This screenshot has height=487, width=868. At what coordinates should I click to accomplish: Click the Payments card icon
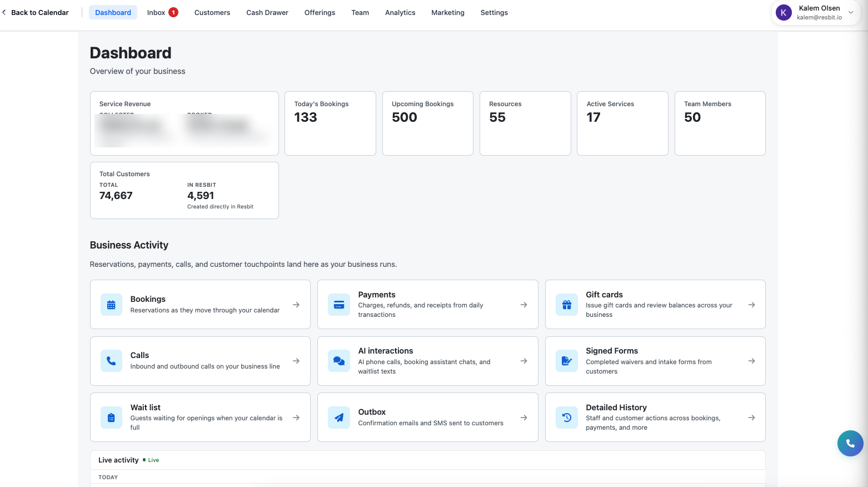pos(339,305)
